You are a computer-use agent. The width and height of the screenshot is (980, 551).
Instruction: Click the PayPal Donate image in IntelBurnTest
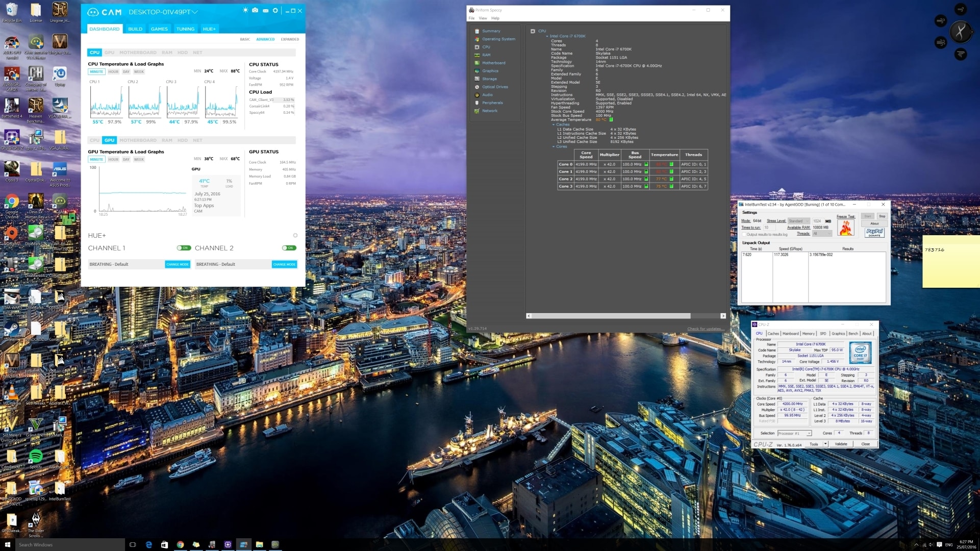pyautogui.click(x=874, y=232)
